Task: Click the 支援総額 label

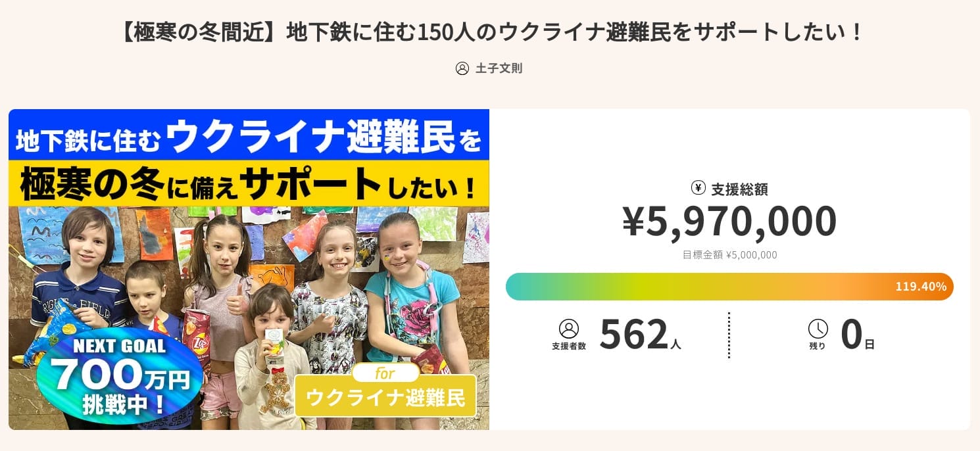Action: [739, 189]
